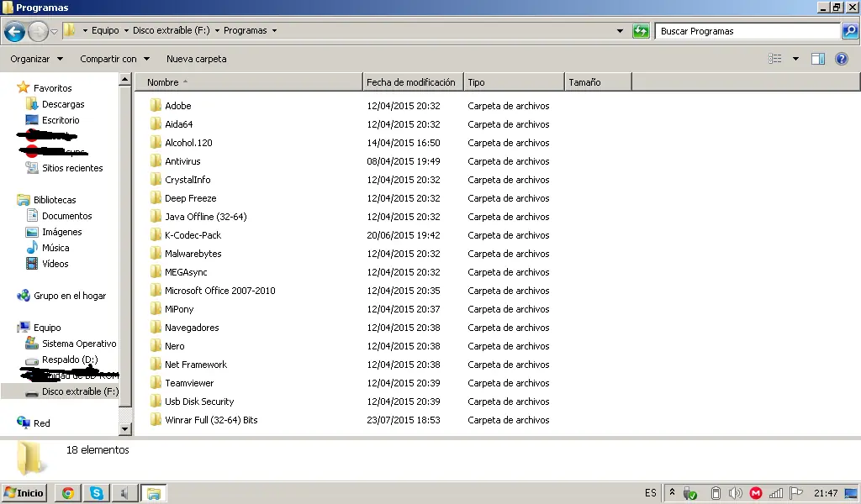Go back with the blue Back arrow
The image size is (861, 504).
14,31
